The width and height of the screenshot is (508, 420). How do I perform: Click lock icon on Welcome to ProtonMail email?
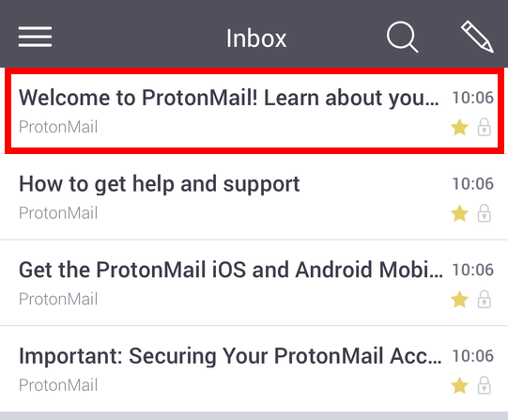click(484, 127)
